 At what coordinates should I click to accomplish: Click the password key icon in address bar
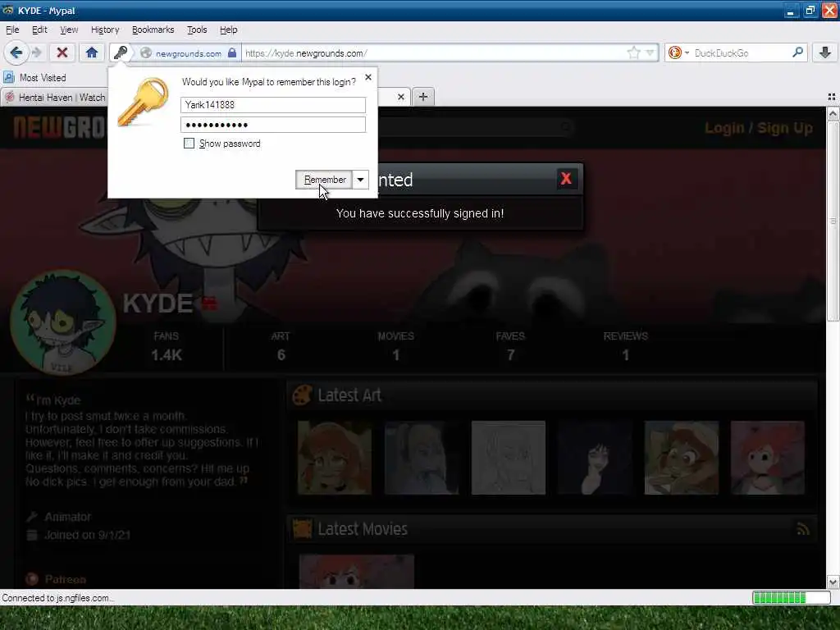coord(121,52)
